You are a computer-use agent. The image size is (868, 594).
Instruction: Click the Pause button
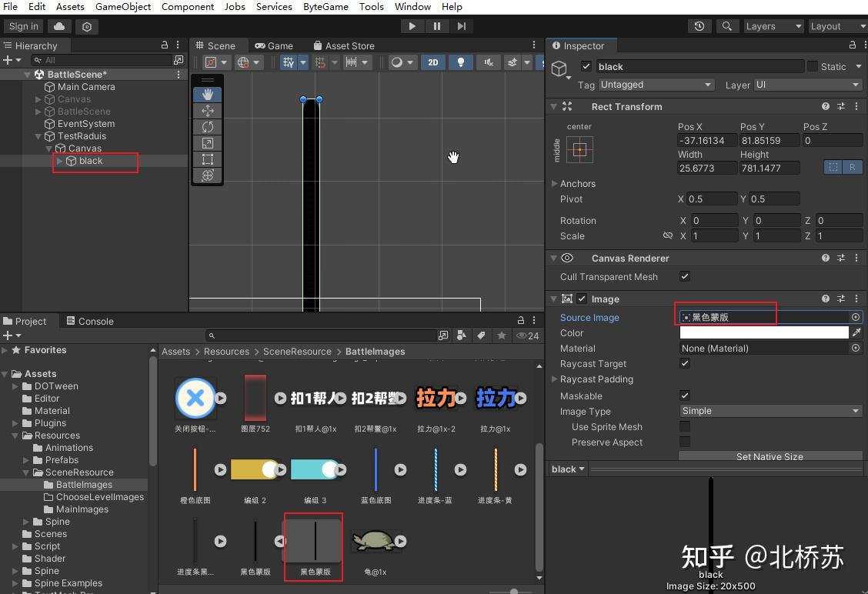pyautogui.click(x=437, y=26)
